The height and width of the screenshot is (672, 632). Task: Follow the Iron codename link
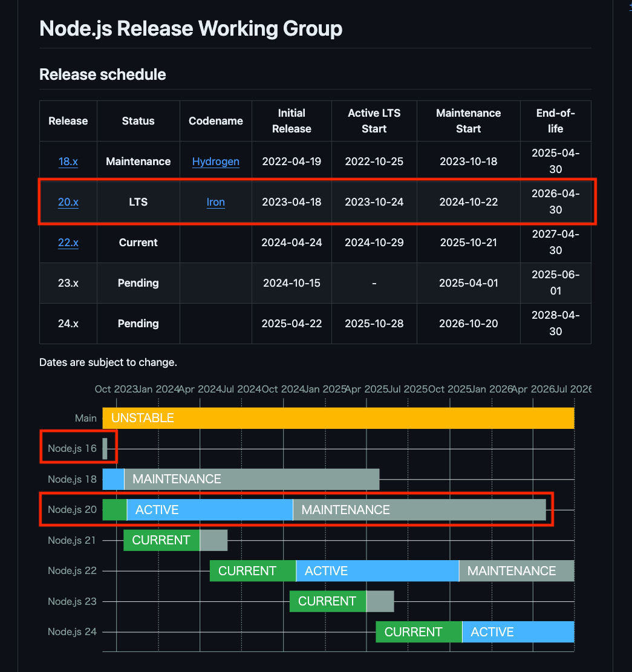coord(215,202)
